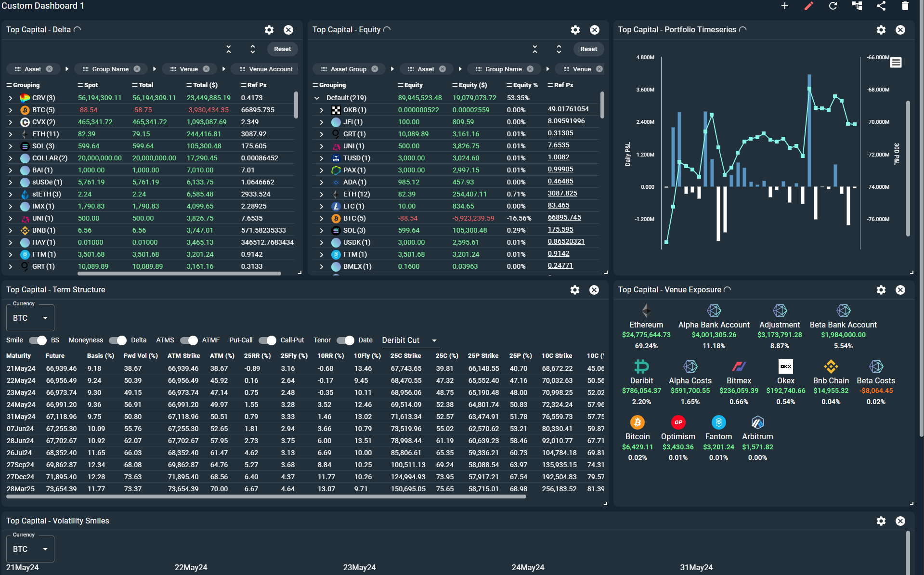This screenshot has height=575, width=924.
Task: Select the Group Name chip in Delta panel
Action: pyautogui.click(x=110, y=69)
